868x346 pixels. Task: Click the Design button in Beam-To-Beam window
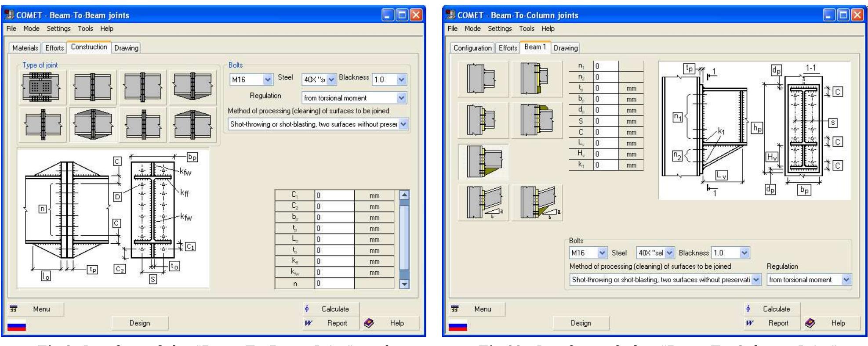(140, 323)
